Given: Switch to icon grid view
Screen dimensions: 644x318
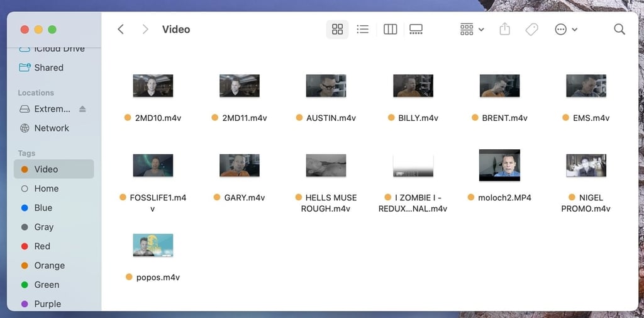Looking at the screenshot, I should (337, 29).
